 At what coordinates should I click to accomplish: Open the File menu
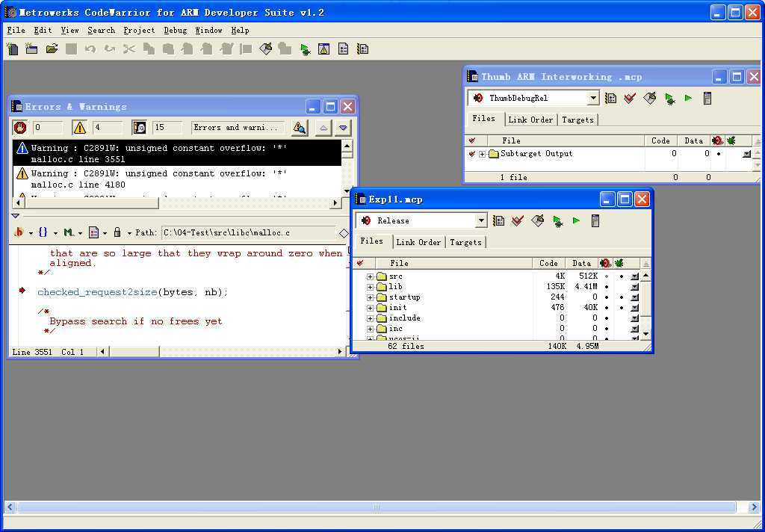[16, 30]
